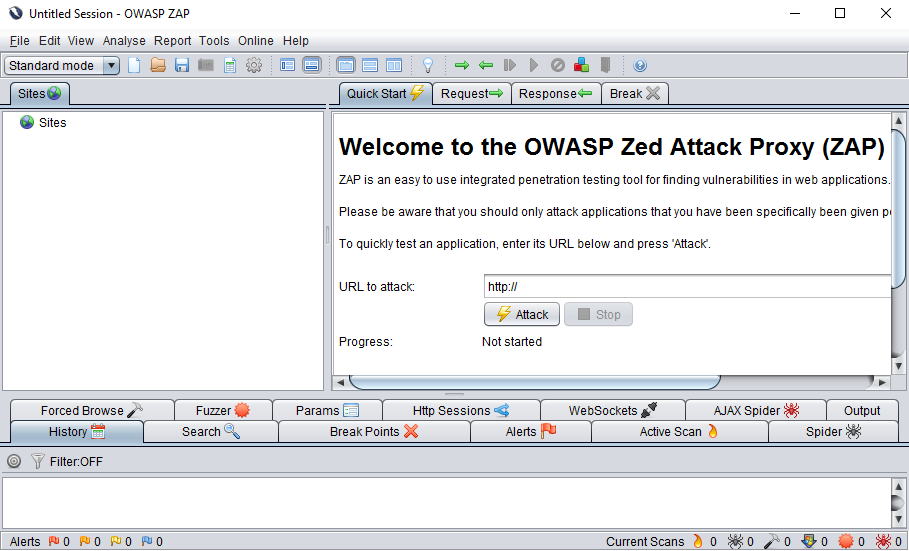Open Session Properties spreadsheet icon
Viewport: 909px width, 551px height.
tap(230, 65)
